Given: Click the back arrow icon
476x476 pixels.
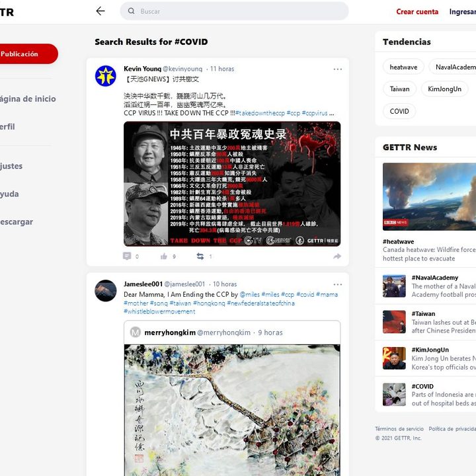Looking at the screenshot, I should 100,11.
